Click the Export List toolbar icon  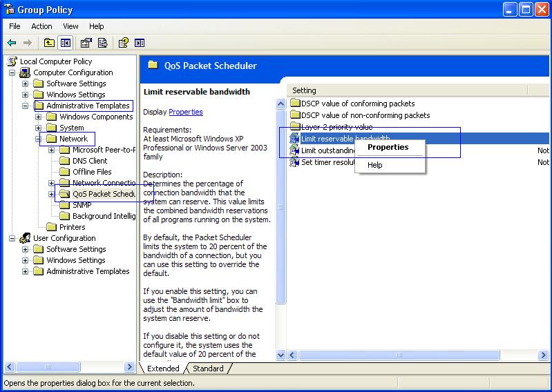click(x=102, y=43)
